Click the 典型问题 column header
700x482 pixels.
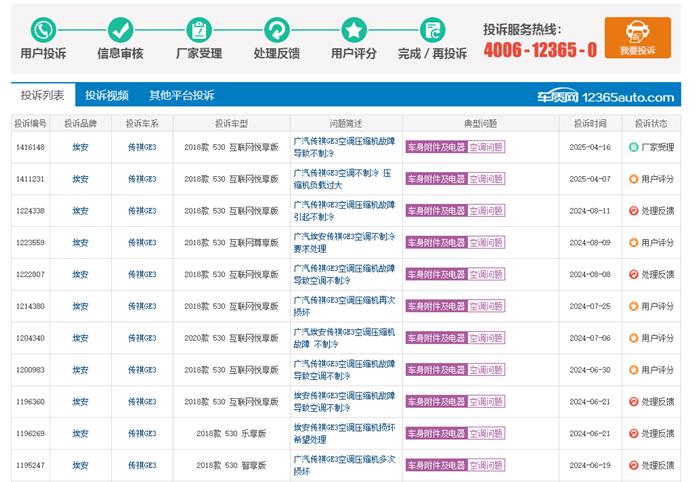click(481, 123)
